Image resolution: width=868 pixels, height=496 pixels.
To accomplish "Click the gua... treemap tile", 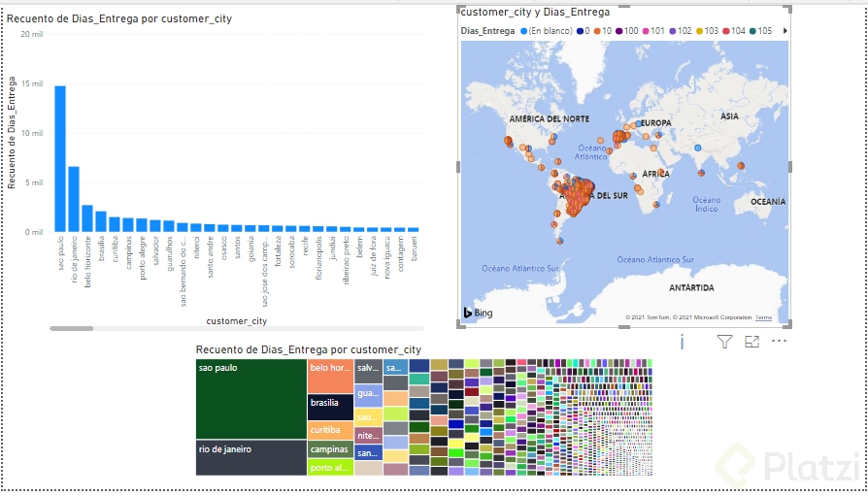I will 368,395.
